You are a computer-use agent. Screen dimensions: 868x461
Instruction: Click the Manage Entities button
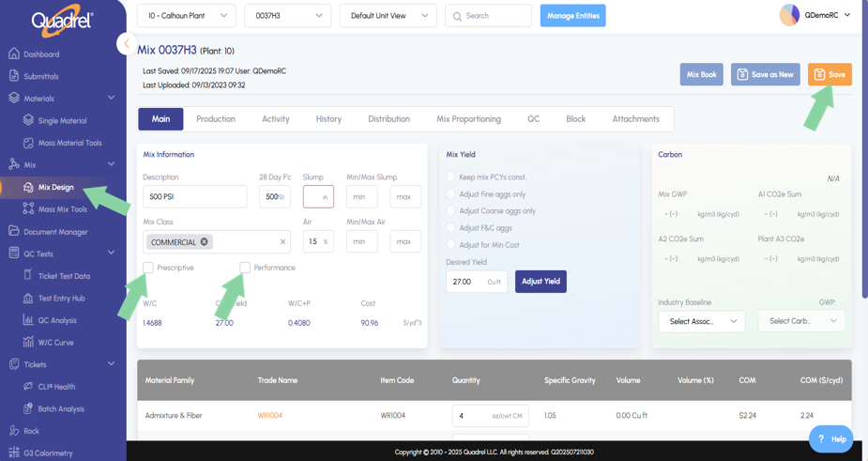point(573,16)
